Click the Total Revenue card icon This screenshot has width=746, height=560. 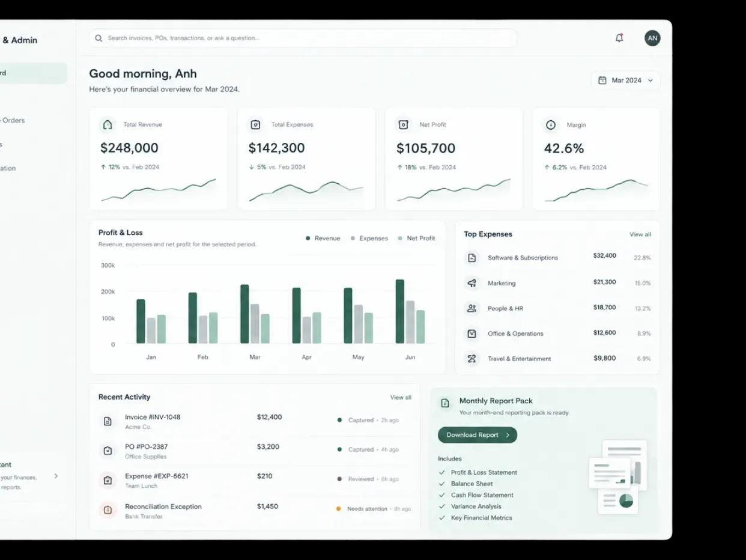pos(108,124)
